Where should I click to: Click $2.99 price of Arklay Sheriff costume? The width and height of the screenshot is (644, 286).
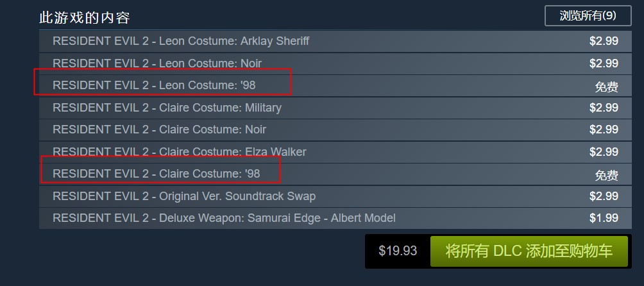pos(604,41)
